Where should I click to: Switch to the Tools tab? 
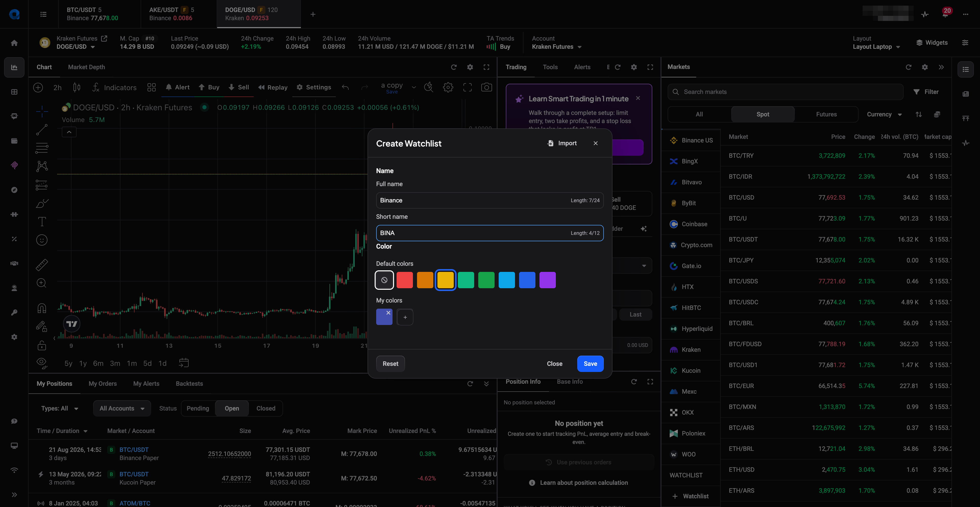point(550,67)
